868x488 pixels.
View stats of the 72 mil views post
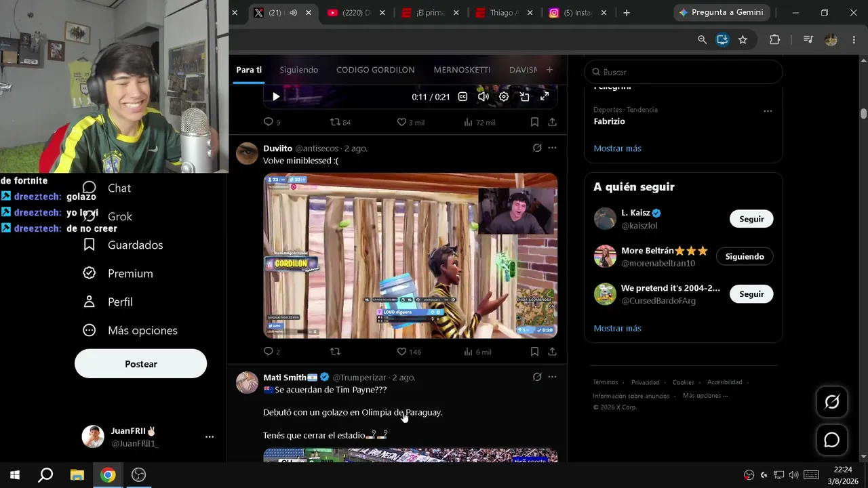coord(479,122)
